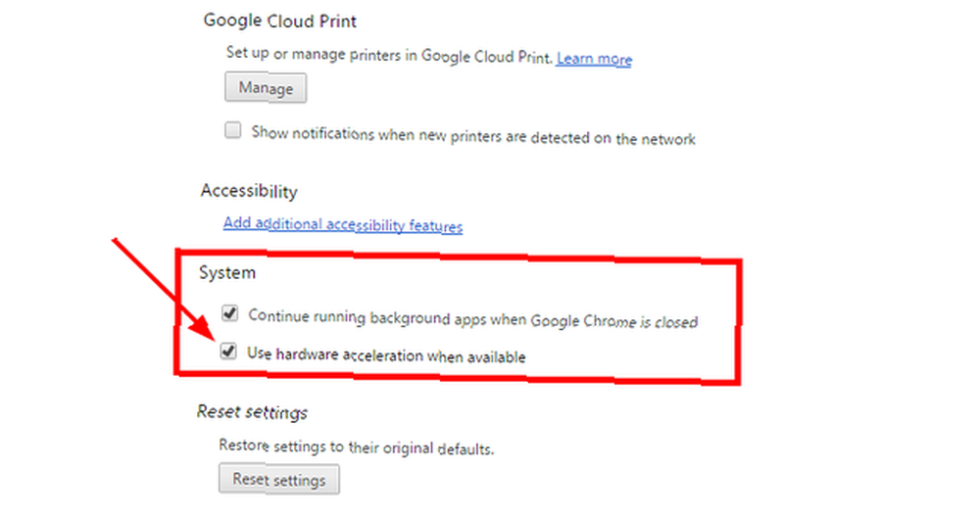Click the red arrow's tail start
The image size is (980, 518).
[115, 241]
